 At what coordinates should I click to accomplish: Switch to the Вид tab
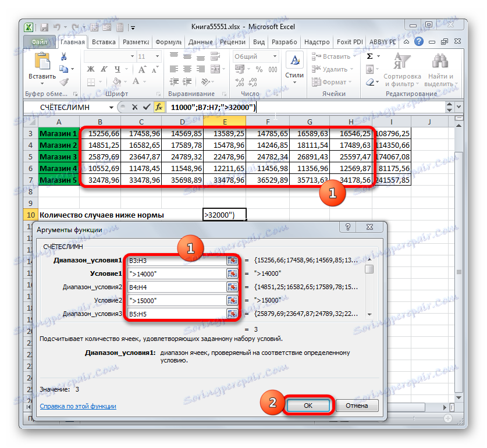click(259, 42)
